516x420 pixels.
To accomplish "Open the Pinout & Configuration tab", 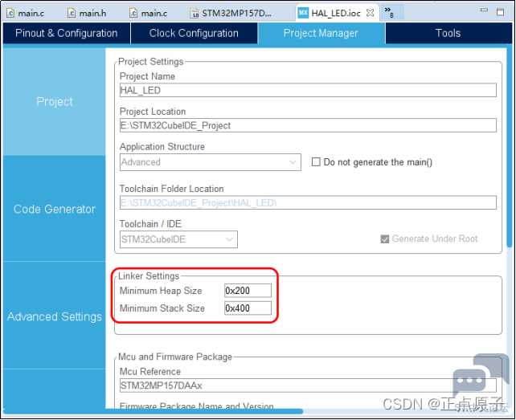I will [x=66, y=33].
